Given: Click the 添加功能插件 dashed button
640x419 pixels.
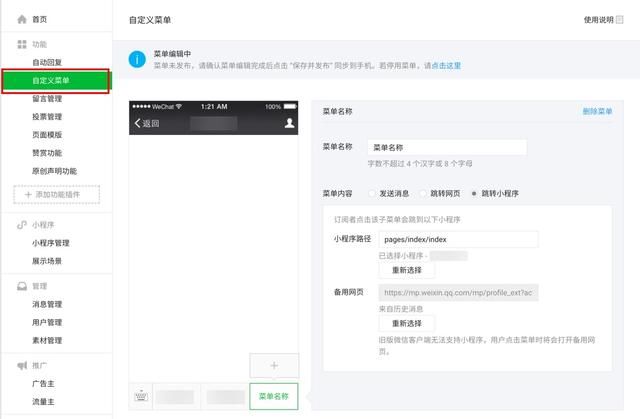Looking at the screenshot, I should (57, 195).
